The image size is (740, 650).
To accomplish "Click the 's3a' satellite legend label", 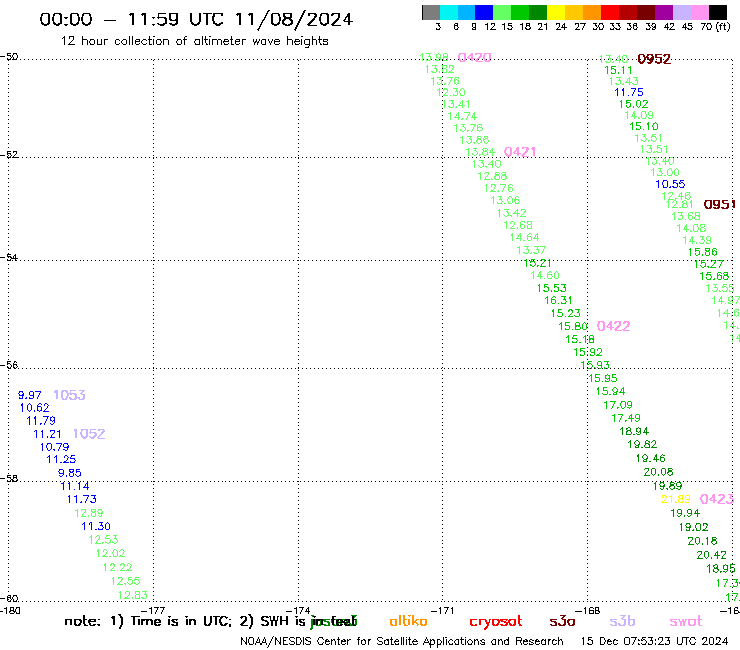I will tap(562, 621).
